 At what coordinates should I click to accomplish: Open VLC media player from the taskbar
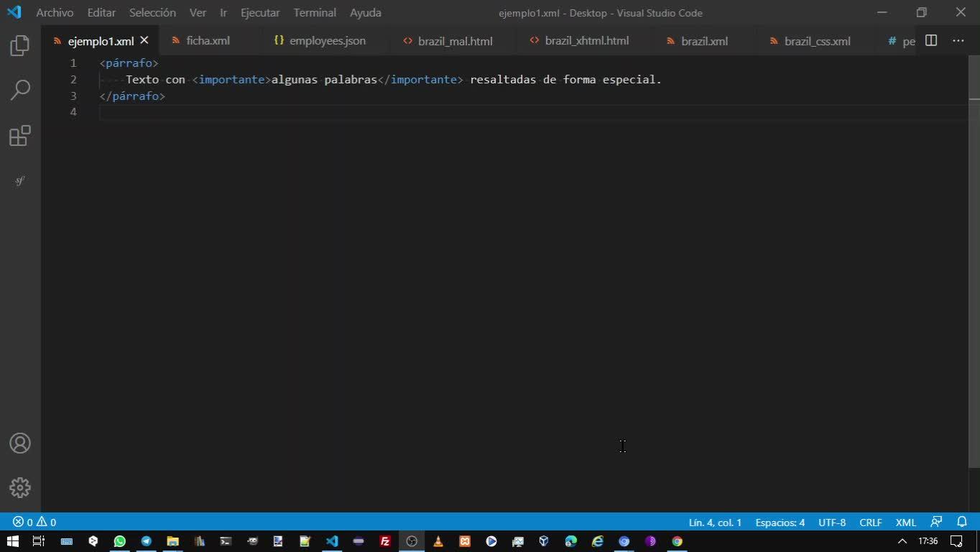click(x=438, y=541)
